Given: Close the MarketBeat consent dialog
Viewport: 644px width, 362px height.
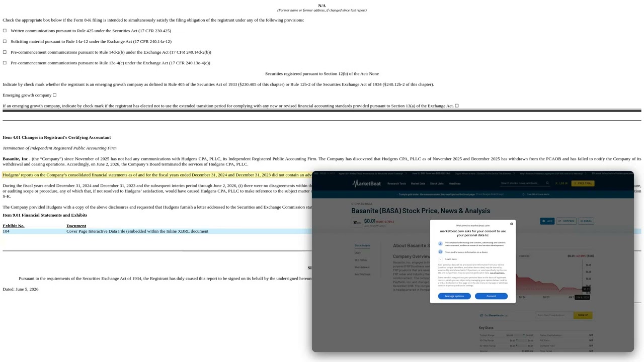Looking at the screenshot, I should pos(512,224).
